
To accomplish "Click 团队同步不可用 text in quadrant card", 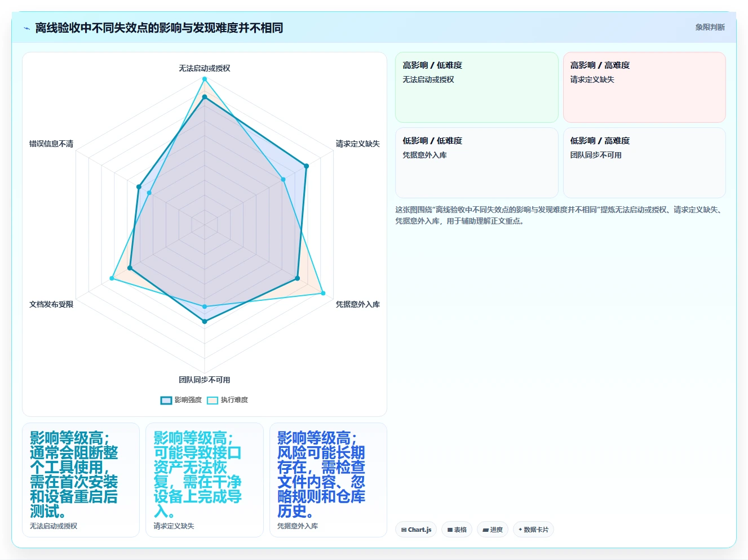I will (596, 155).
